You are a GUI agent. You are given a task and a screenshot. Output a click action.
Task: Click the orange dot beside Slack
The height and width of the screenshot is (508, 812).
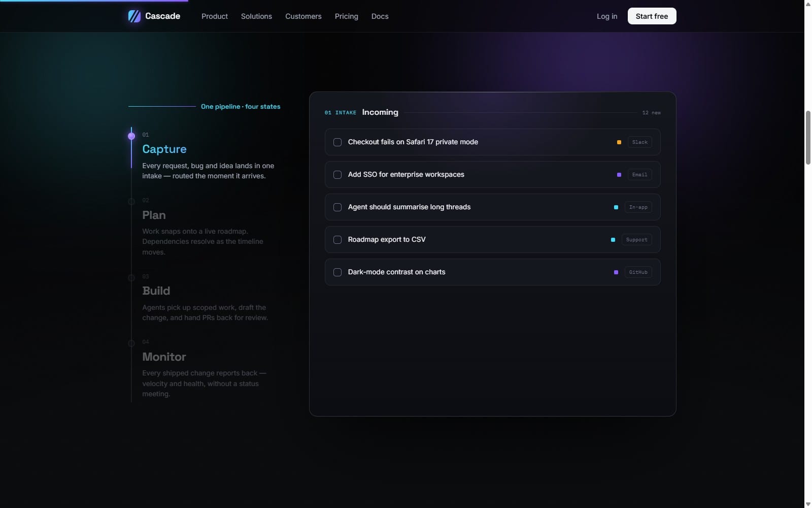619,142
